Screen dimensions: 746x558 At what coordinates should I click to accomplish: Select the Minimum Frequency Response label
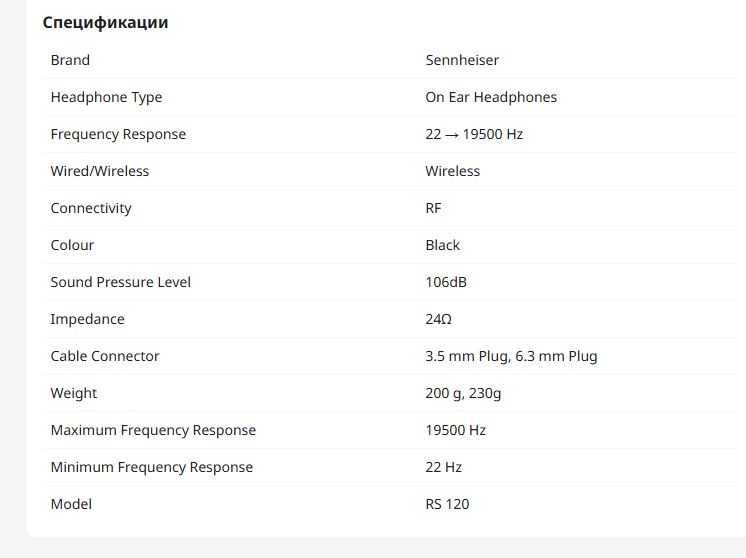click(152, 467)
